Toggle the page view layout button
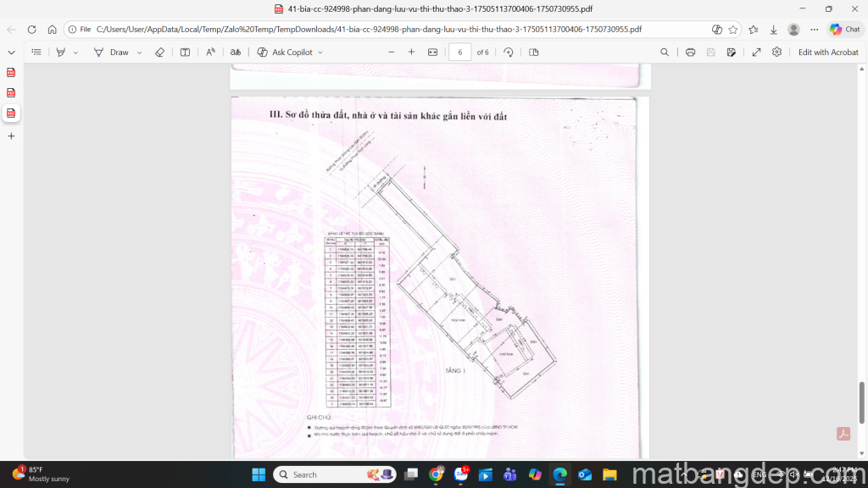 pyautogui.click(x=533, y=53)
